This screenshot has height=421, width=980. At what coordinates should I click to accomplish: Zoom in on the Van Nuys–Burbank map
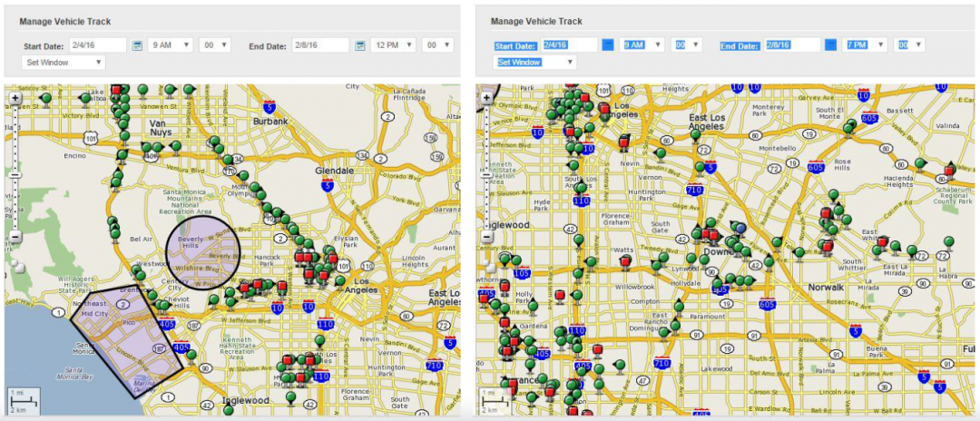click(15, 97)
